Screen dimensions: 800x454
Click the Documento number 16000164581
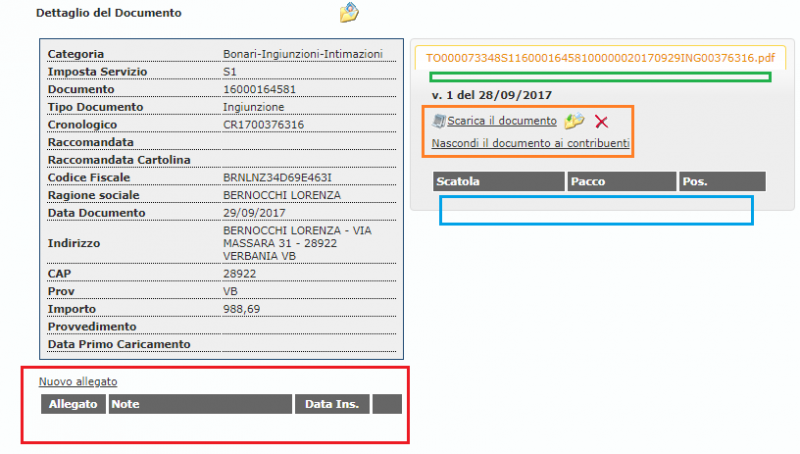point(259,89)
